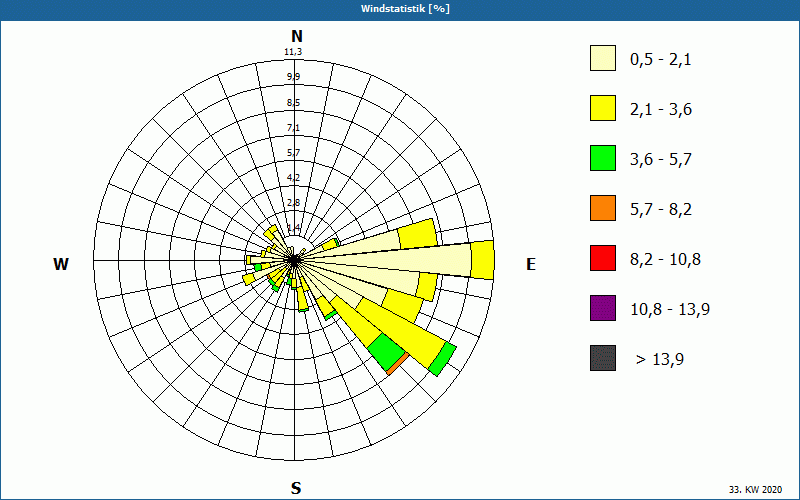Click the E compass label

[x=531, y=264]
